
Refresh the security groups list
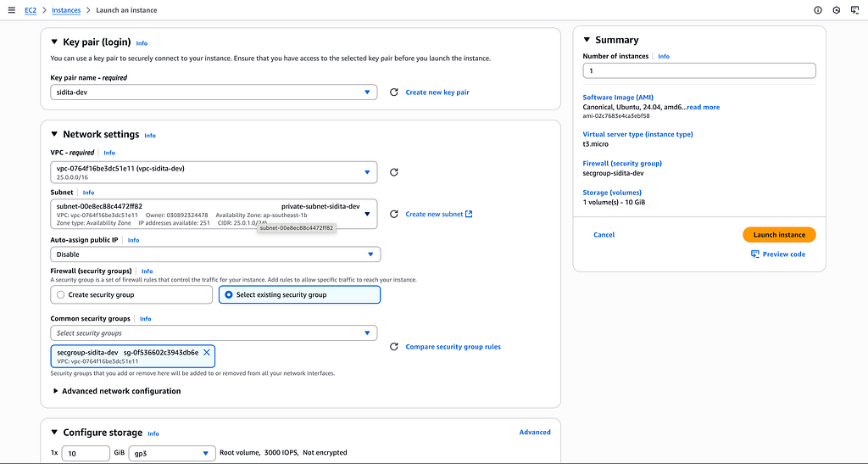coord(393,346)
